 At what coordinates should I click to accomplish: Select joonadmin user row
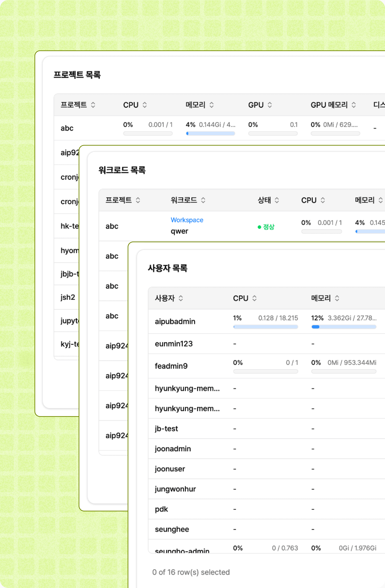tap(266, 449)
